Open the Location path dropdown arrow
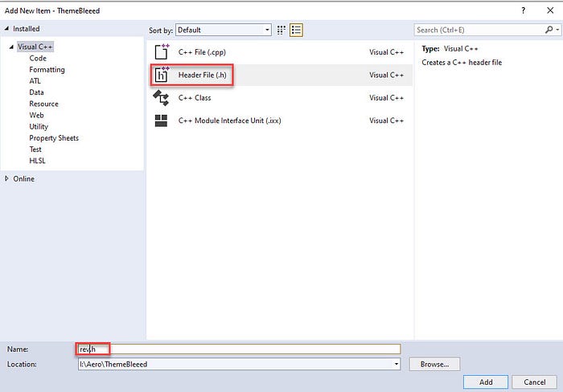563x392 pixels. click(396, 364)
